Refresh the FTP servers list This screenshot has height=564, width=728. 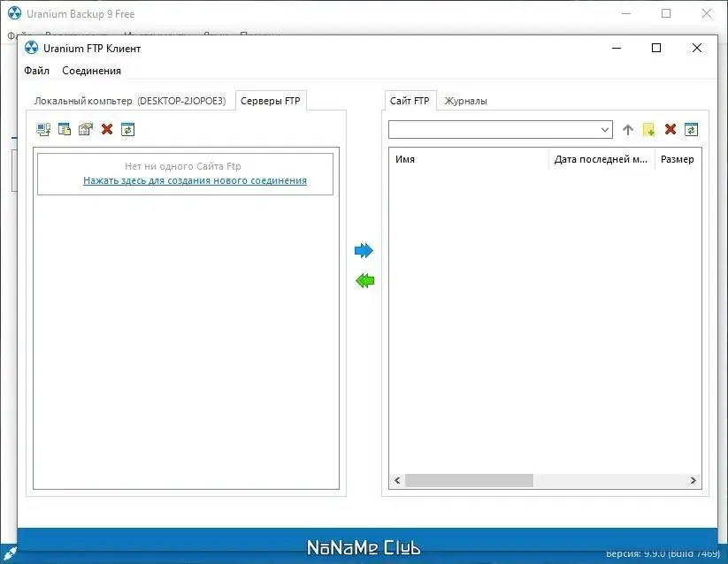[x=127, y=129]
